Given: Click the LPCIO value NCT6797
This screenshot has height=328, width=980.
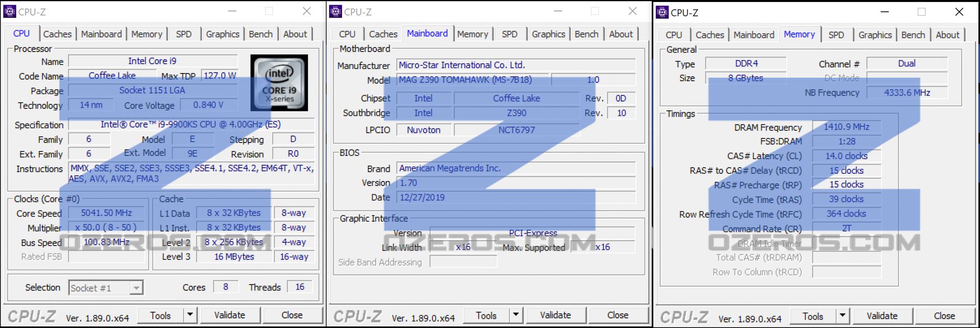Looking at the screenshot, I should 517,130.
